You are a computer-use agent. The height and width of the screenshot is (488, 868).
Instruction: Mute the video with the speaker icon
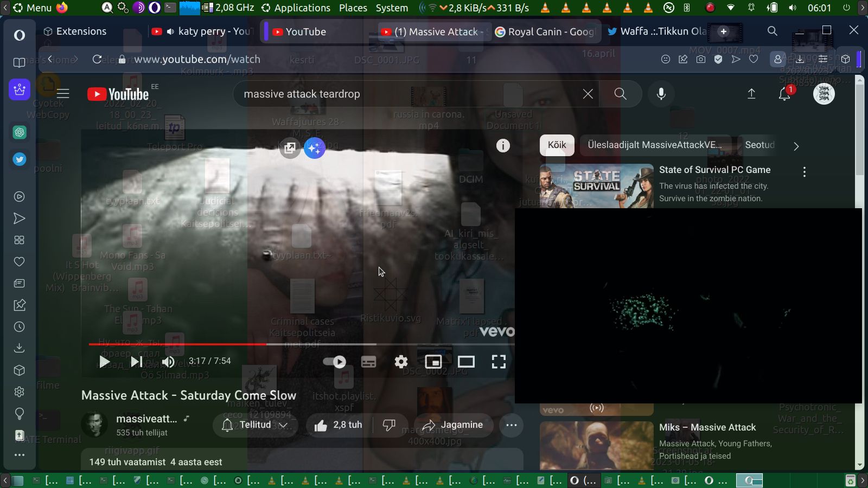click(x=168, y=362)
